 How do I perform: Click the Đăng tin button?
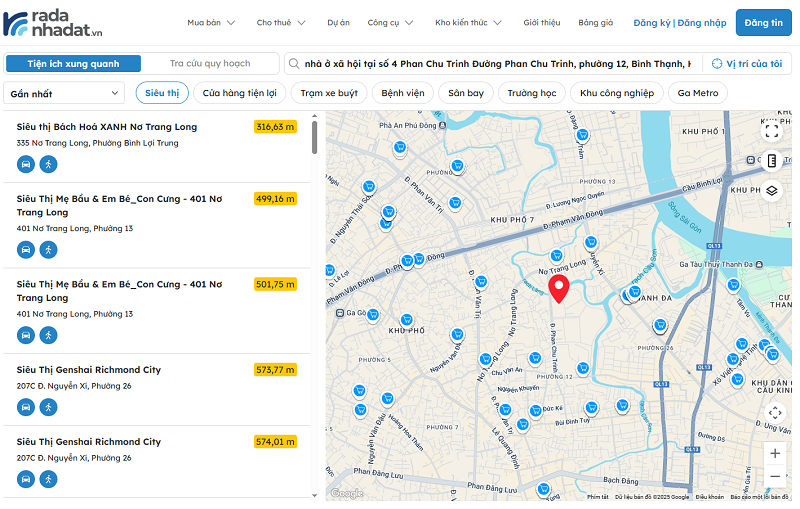tap(764, 22)
